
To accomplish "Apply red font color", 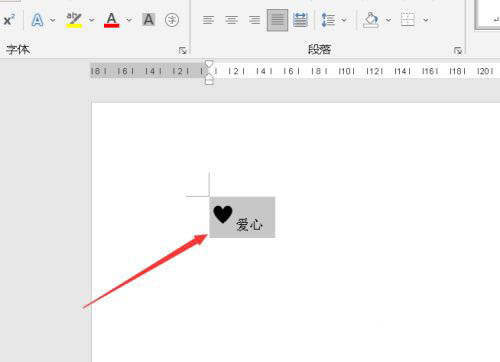I will 112,20.
